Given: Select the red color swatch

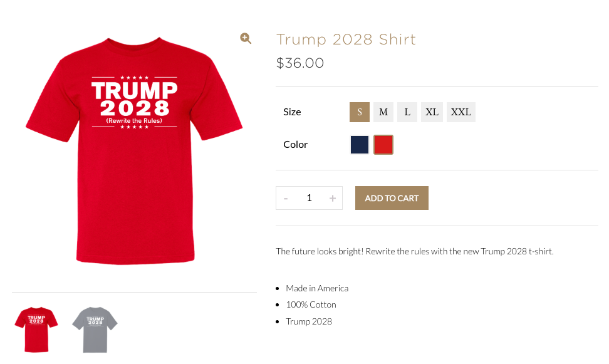Looking at the screenshot, I should (x=383, y=145).
